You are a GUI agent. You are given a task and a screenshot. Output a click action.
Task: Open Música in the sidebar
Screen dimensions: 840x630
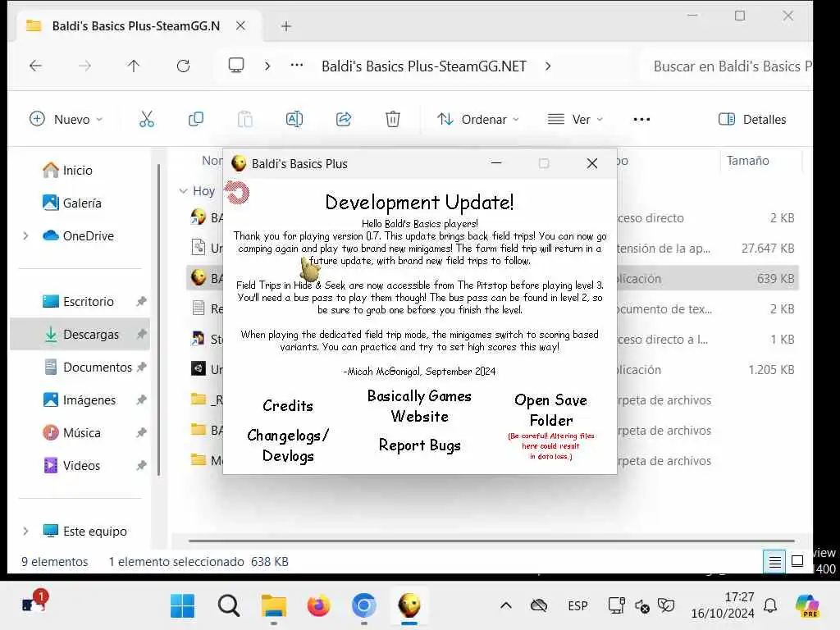[80, 432]
